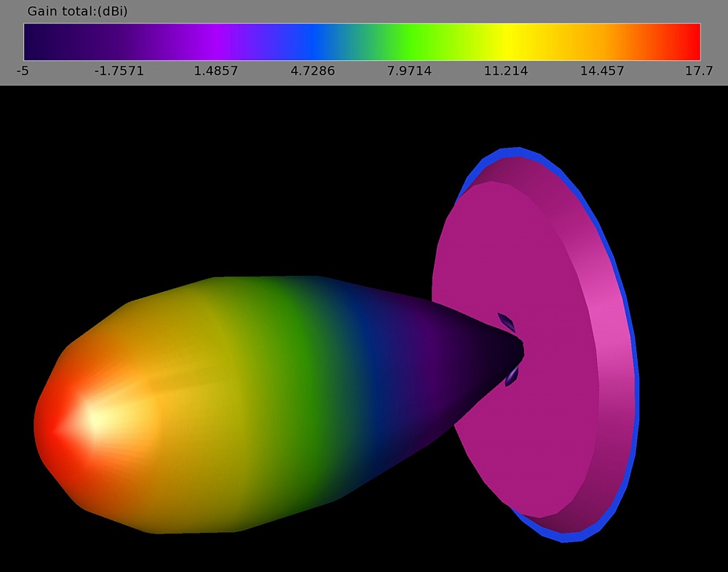
Task: Select the blue band in the colorbar
Action: [x=313, y=41]
